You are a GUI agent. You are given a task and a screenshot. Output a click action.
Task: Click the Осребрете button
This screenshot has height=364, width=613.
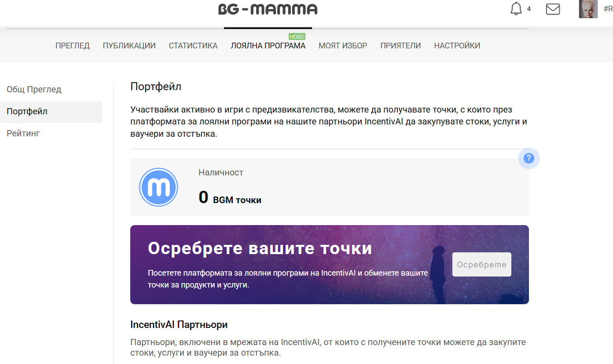pos(482,265)
